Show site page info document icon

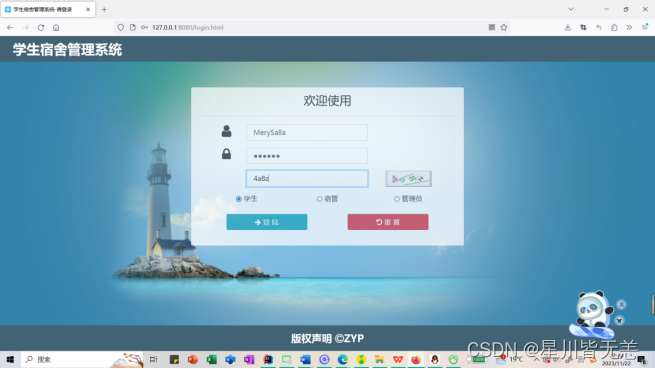click(133, 28)
